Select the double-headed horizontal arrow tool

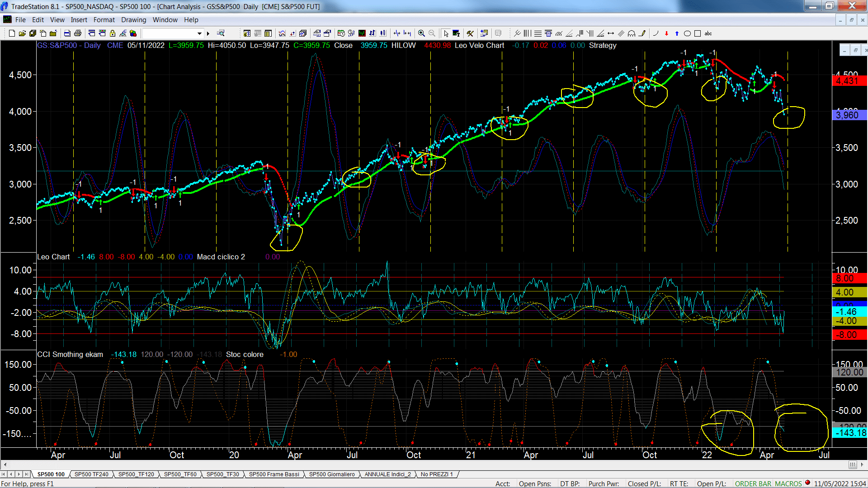(x=611, y=33)
